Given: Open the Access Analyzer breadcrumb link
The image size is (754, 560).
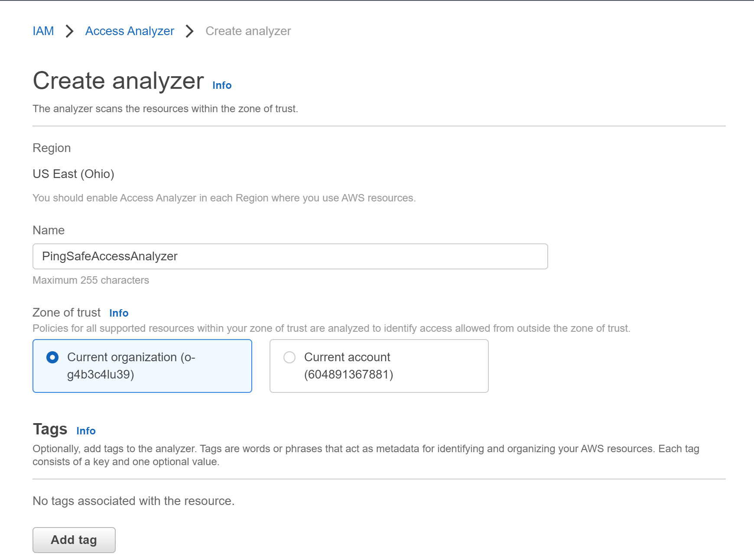Looking at the screenshot, I should coord(130,31).
